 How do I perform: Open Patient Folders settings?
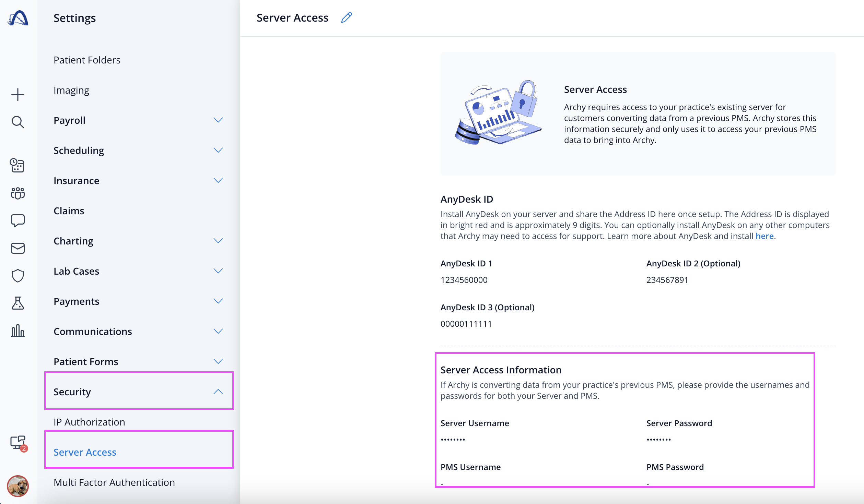point(87,60)
